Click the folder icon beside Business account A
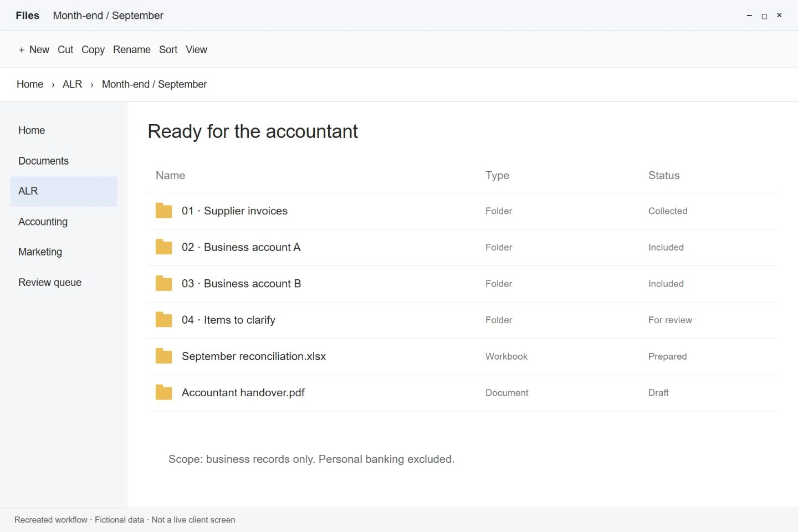 click(163, 247)
